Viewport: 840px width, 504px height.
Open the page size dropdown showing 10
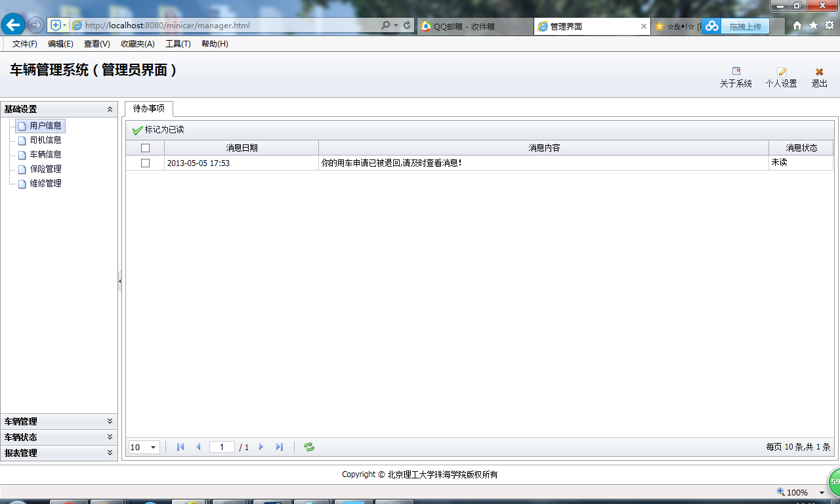click(143, 447)
